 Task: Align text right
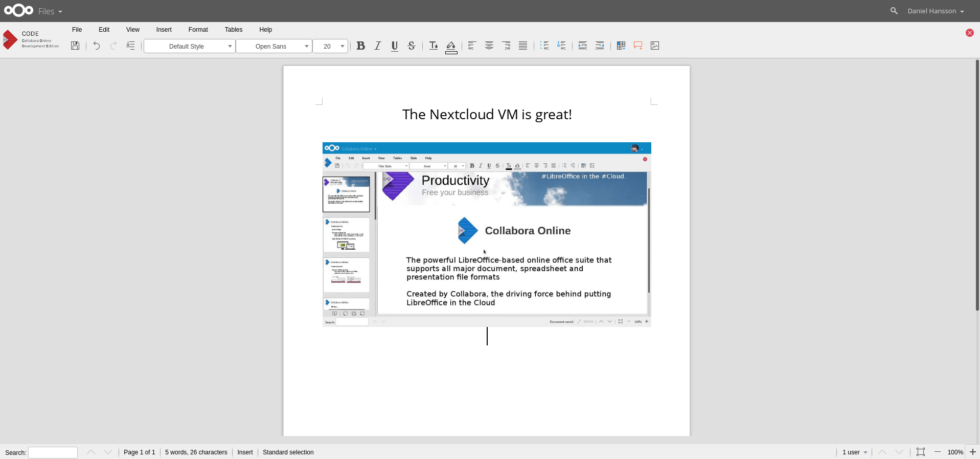click(506, 46)
